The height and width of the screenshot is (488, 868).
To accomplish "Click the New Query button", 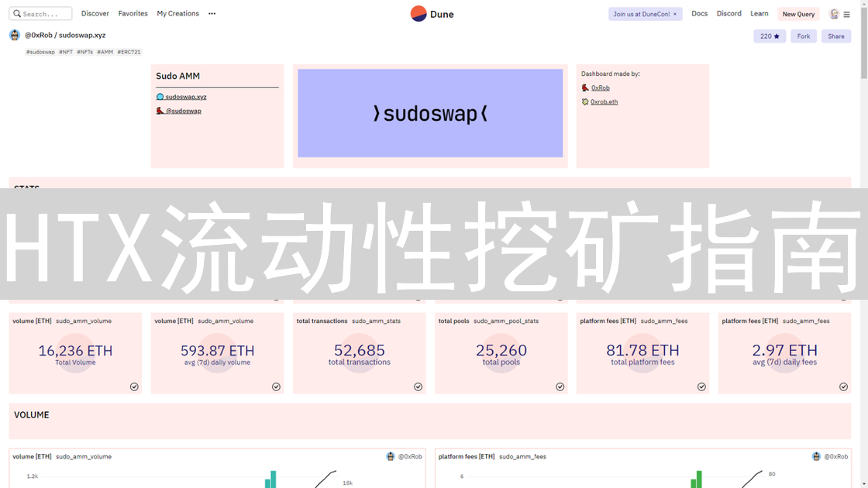I will pyautogui.click(x=798, y=14).
